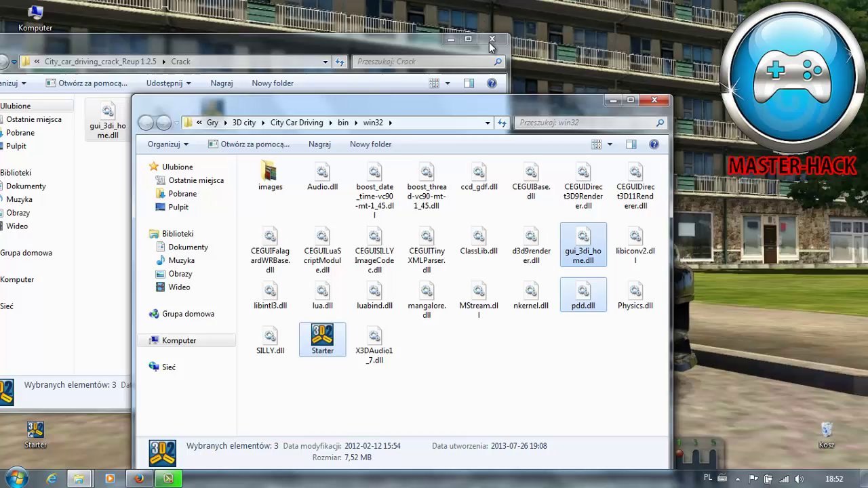Select the Physics.dll file

tap(635, 296)
